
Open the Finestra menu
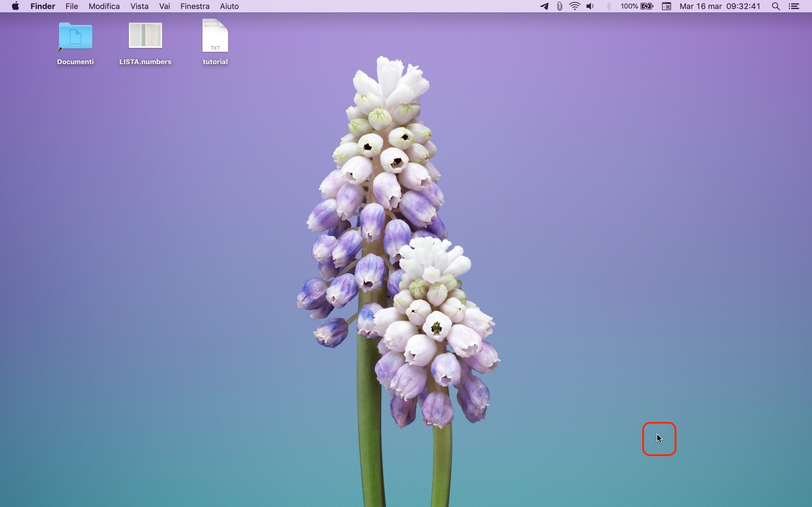pos(195,6)
